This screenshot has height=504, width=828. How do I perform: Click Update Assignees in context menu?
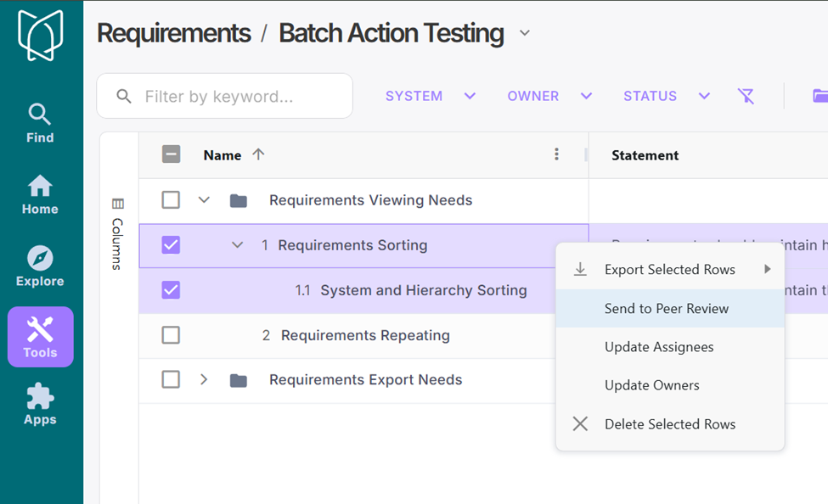[659, 347]
